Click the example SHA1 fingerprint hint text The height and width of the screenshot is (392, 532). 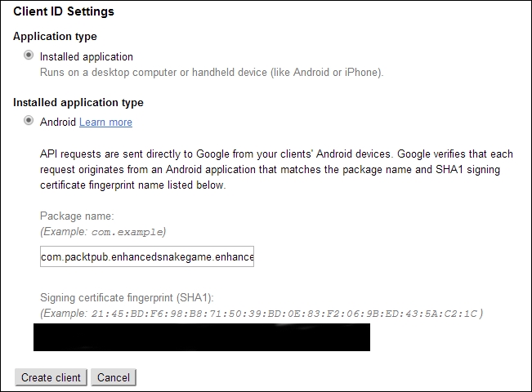pos(286,314)
